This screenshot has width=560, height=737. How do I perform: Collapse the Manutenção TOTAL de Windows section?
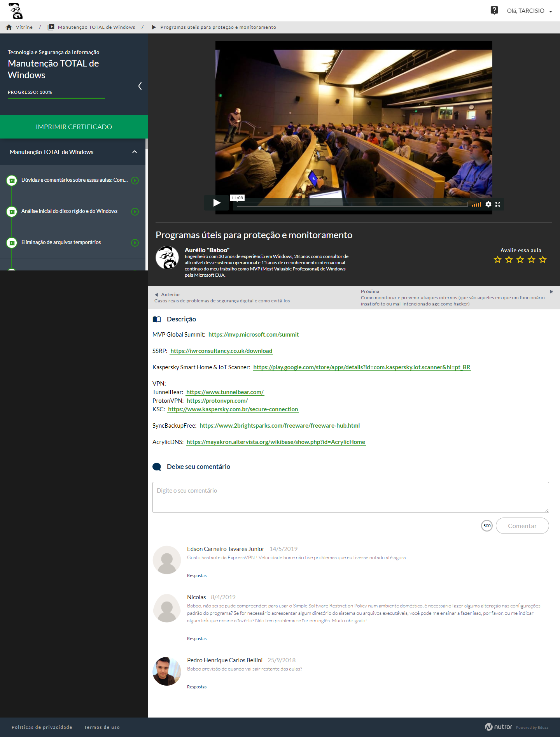pos(135,152)
